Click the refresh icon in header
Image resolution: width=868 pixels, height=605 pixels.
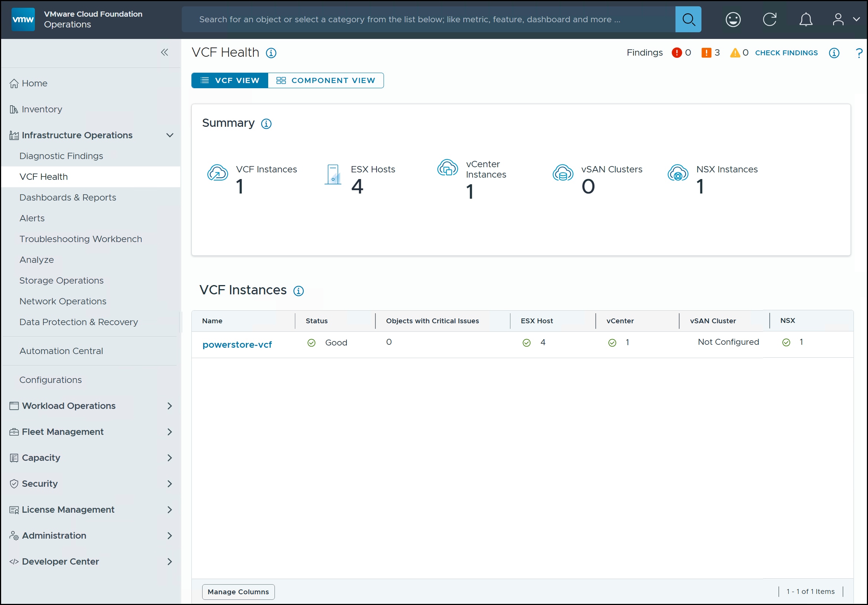click(769, 19)
